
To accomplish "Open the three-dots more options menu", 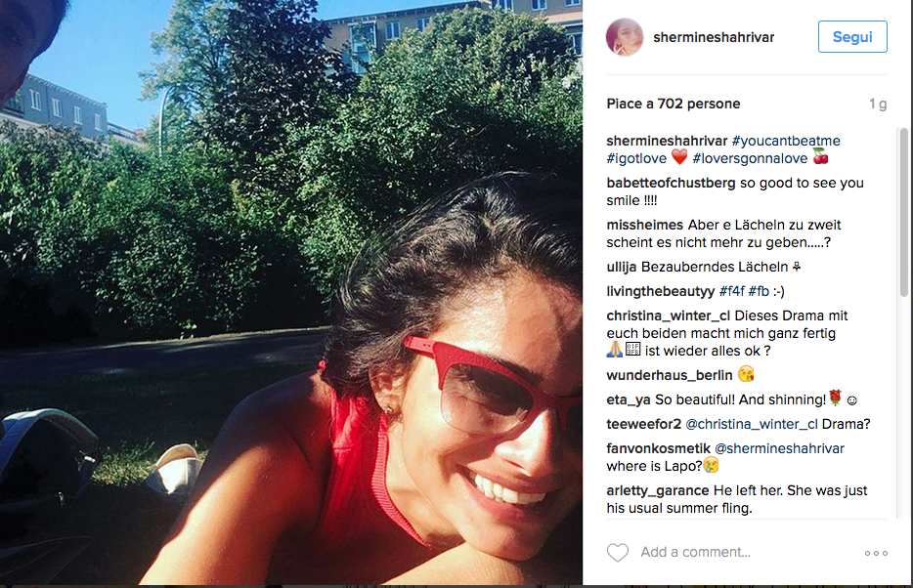I will (876, 553).
